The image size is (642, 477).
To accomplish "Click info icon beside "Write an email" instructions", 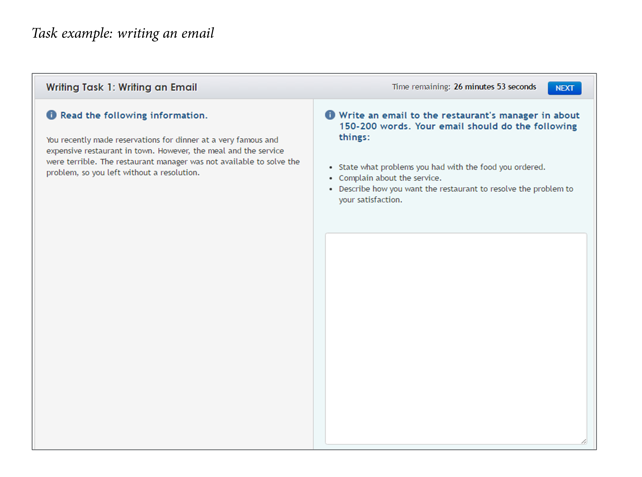I will pyautogui.click(x=330, y=115).
